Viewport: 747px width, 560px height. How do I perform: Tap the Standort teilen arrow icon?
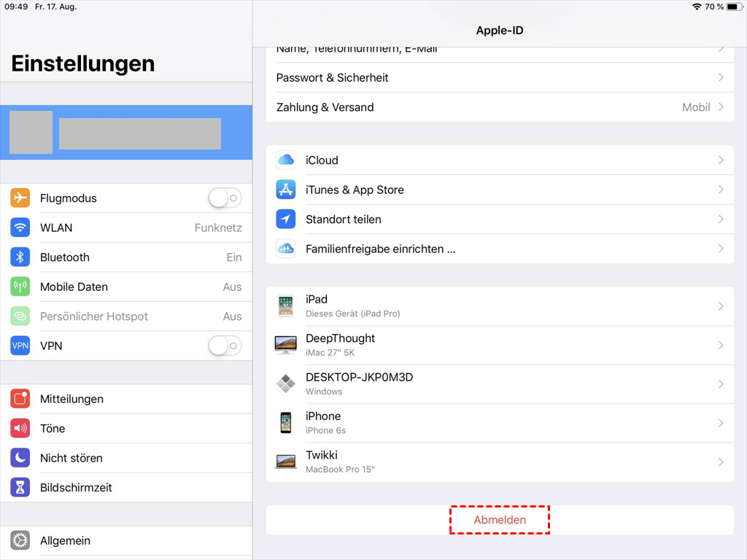coord(285,219)
